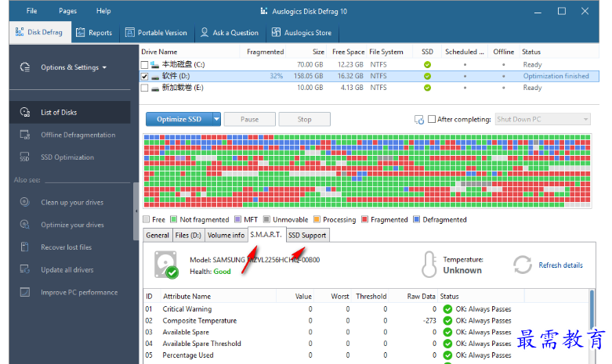612x364 pixels.
Task: Uncheck the box for drive 软件 (D:)
Action: click(x=144, y=77)
